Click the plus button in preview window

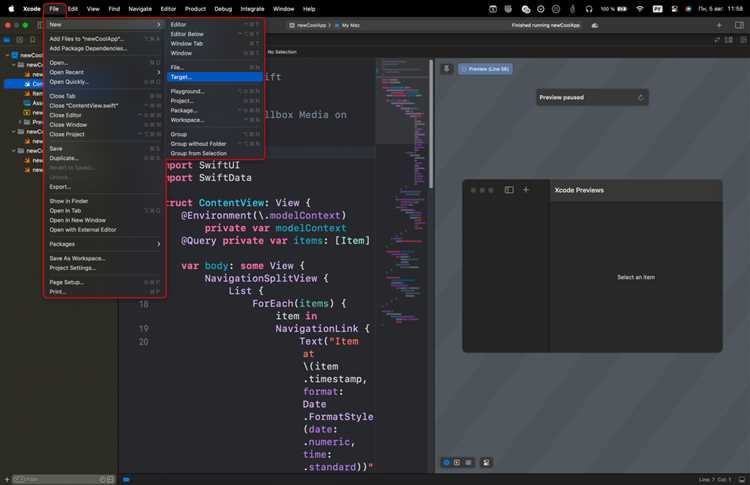[526, 190]
